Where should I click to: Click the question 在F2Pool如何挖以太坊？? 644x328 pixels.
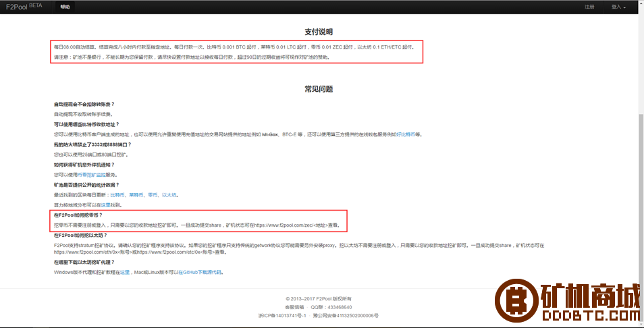point(80,236)
